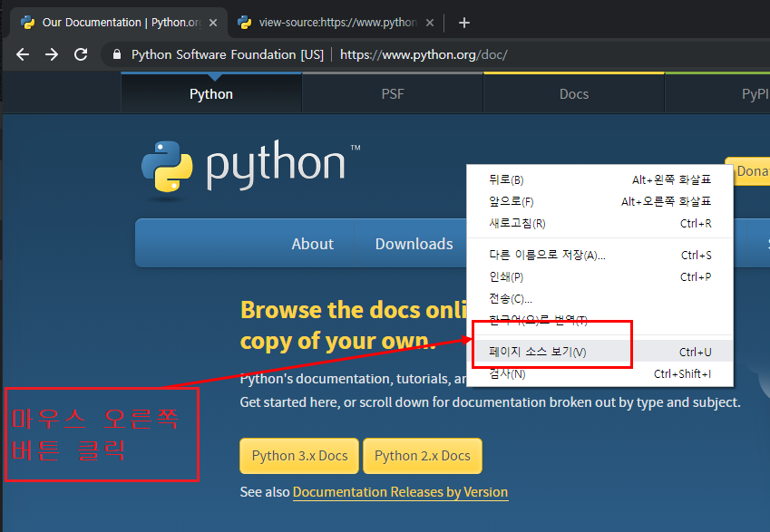770x532 pixels.
Task: Open Python 3.x Docs button
Action: click(299, 456)
